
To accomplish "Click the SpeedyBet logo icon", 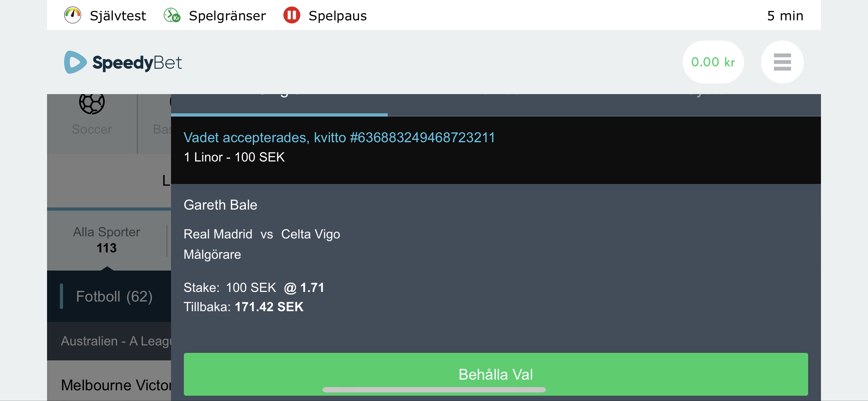I will 75,62.
